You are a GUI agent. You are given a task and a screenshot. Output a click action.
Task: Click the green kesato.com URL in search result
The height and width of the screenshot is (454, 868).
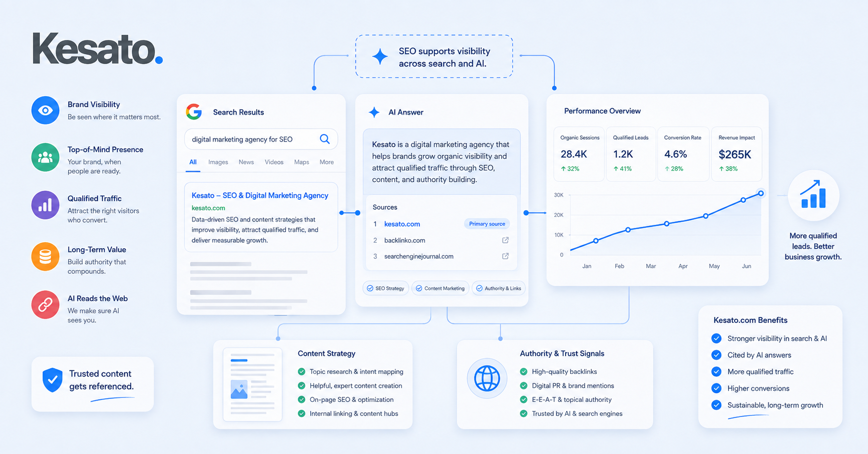(x=208, y=208)
